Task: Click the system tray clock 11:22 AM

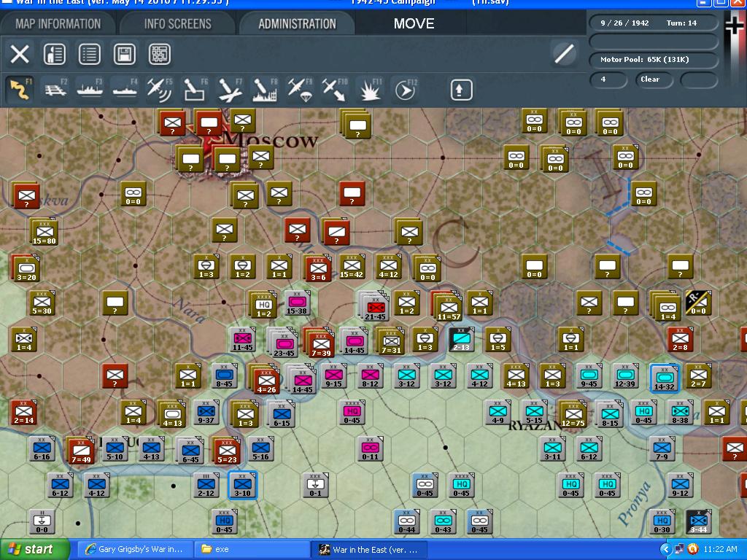Action: pos(720,550)
